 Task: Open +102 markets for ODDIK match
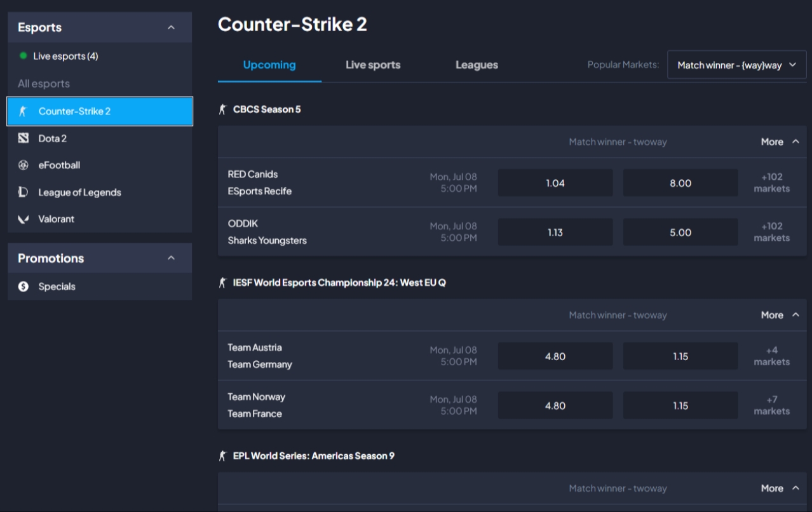[772, 232]
